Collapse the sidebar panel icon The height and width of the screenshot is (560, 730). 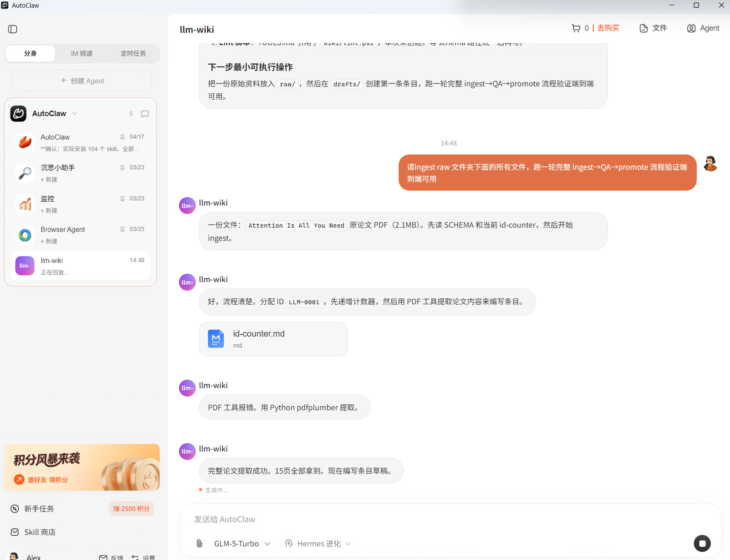click(x=13, y=29)
